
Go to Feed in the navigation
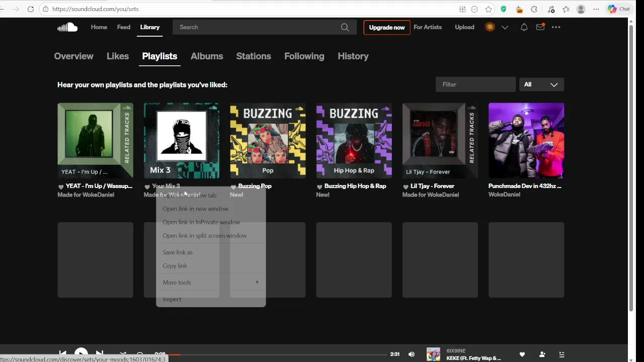click(124, 27)
